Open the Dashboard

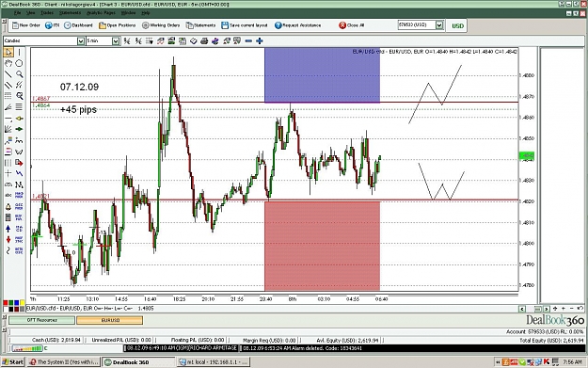78,25
